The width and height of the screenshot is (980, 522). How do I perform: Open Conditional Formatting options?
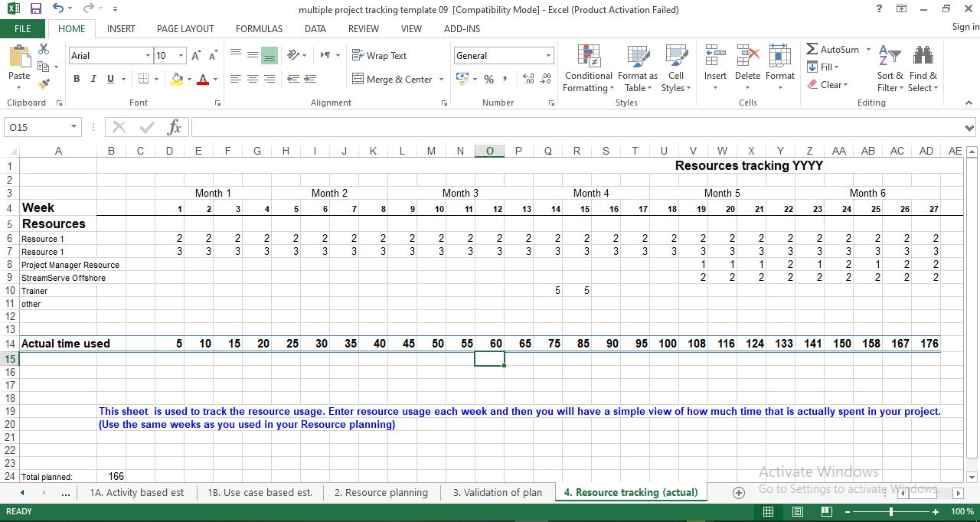[x=588, y=69]
